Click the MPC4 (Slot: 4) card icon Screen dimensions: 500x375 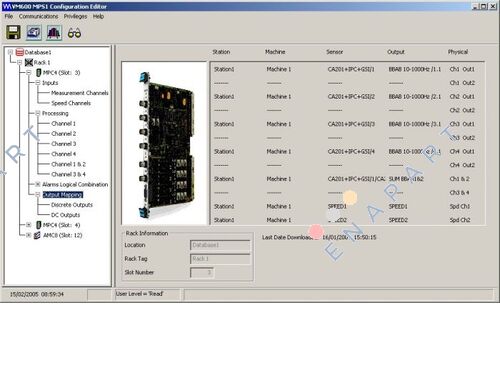click(x=39, y=225)
